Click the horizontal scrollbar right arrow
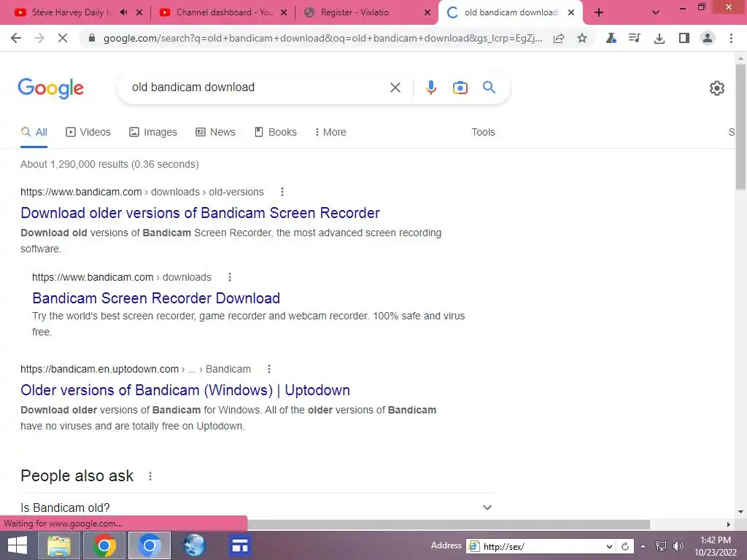 [x=729, y=524]
